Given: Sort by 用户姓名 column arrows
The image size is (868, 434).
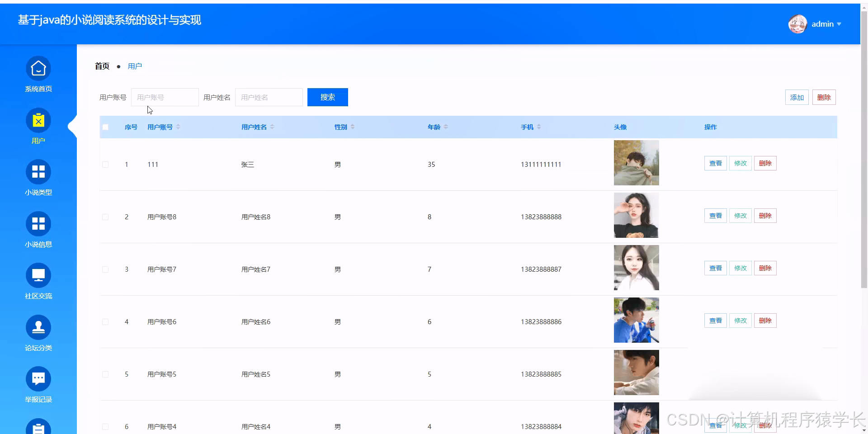Looking at the screenshot, I should pyautogui.click(x=272, y=127).
